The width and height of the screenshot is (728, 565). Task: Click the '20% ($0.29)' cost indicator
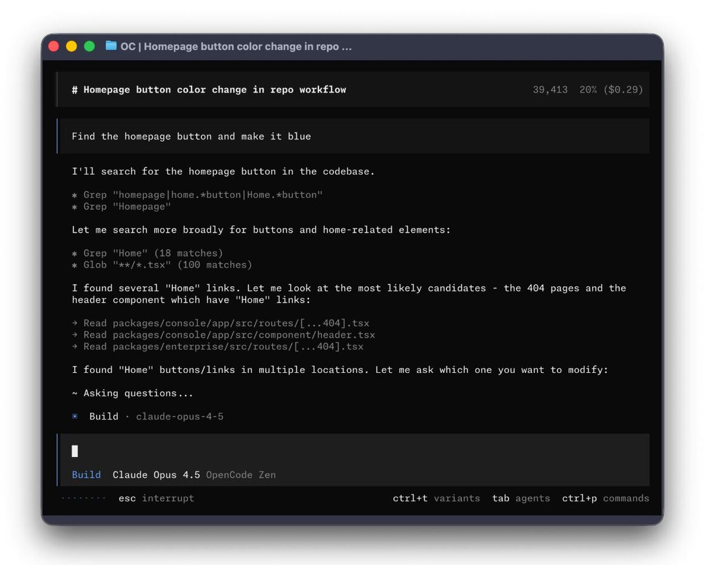coord(612,90)
